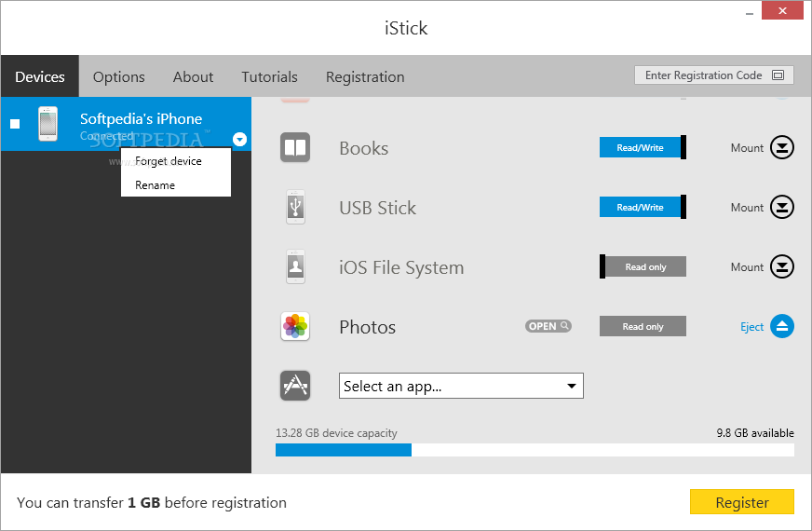Click the 13.28 GB device capacity text

coord(336,433)
